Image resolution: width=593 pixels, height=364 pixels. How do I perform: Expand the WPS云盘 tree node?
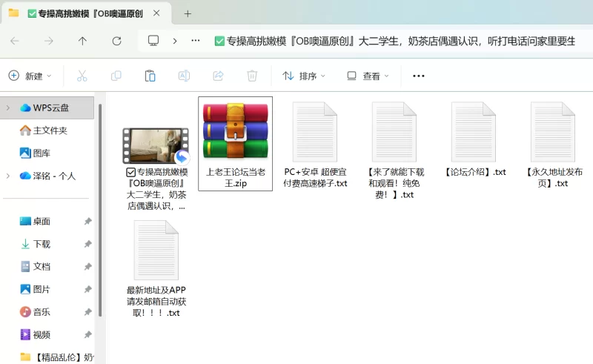(8, 107)
